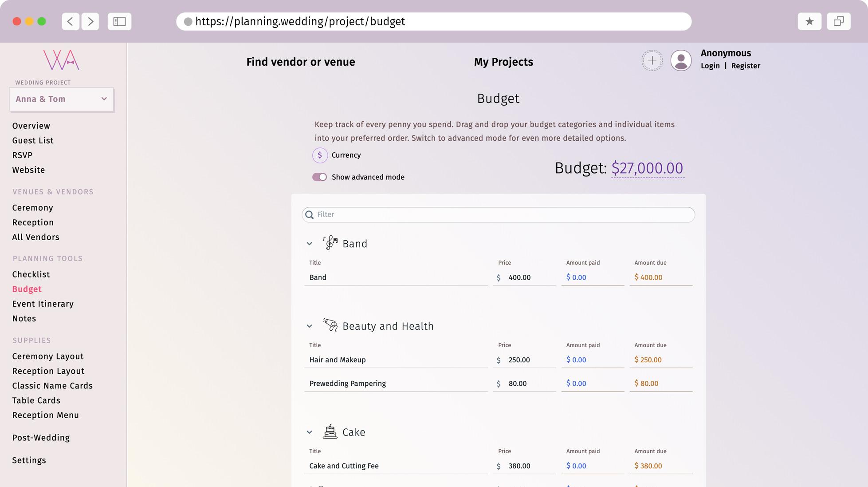Image resolution: width=868 pixels, height=487 pixels.
Task: Collapse the Band category
Action: click(x=309, y=244)
